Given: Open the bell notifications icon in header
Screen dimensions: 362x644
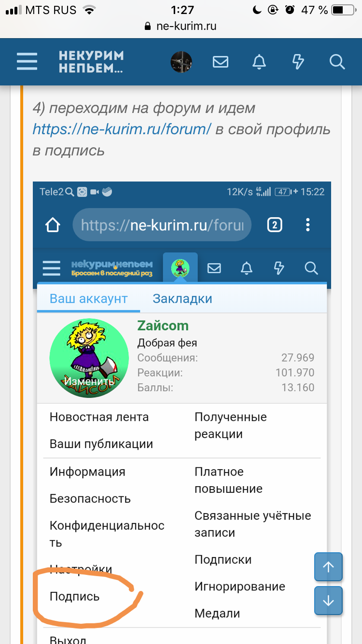Looking at the screenshot, I should pos(260,62).
